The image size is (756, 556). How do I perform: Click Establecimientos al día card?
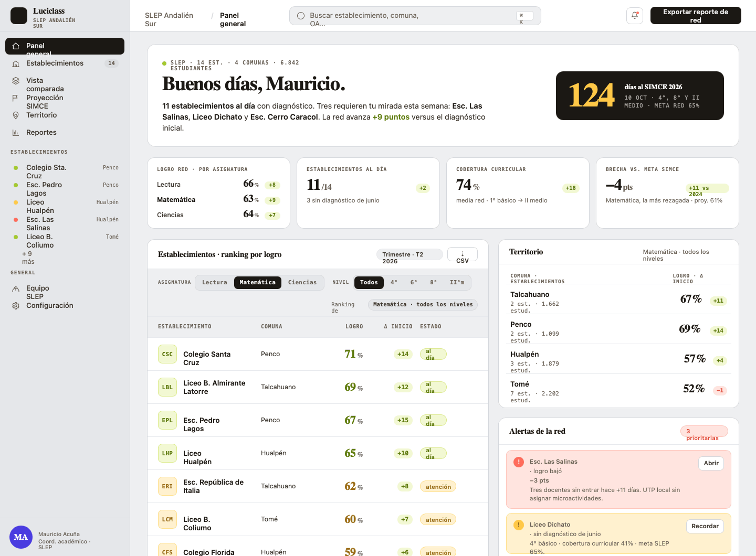[368, 193]
